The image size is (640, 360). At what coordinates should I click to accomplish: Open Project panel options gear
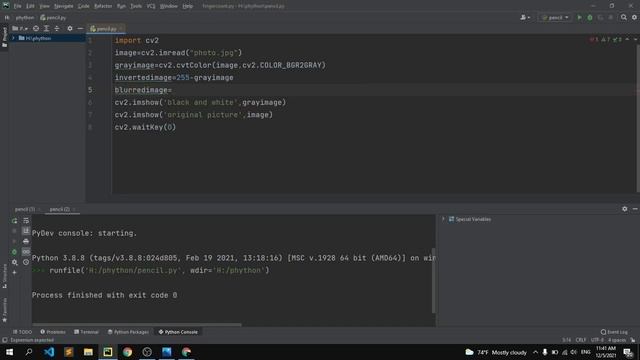pyautogui.click(x=70, y=29)
